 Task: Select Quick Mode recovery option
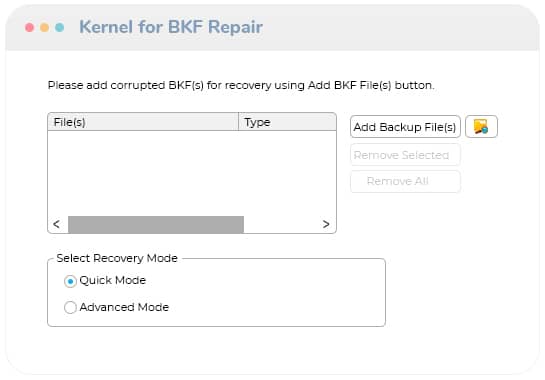[x=70, y=281]
